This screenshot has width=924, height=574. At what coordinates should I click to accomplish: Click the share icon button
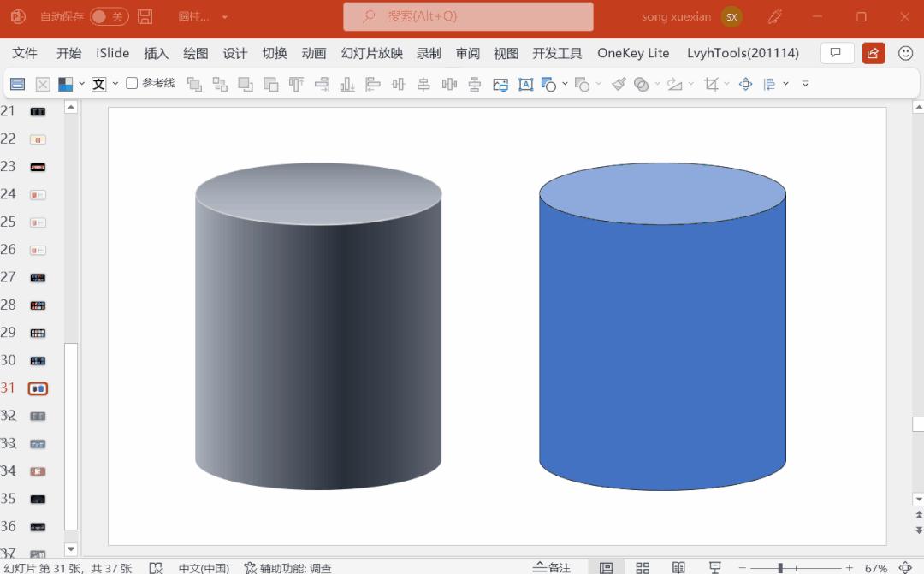click(874, 53)
